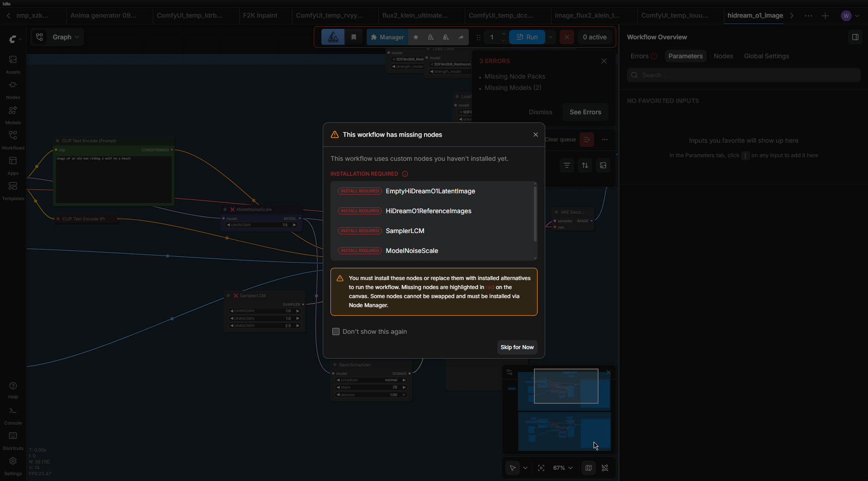
Task: Dismiss the errors notification
Action: [x=540, y=112]
